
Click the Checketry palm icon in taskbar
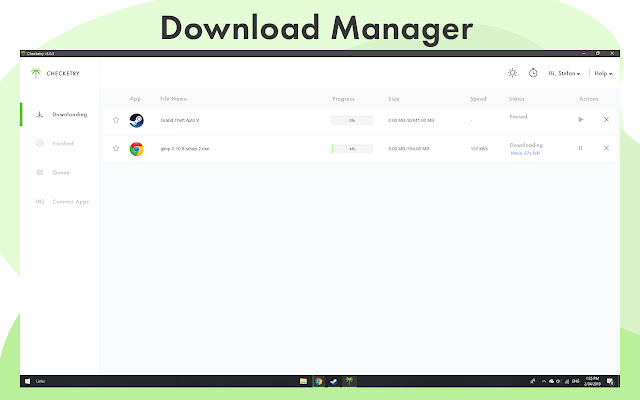point(349,381)
